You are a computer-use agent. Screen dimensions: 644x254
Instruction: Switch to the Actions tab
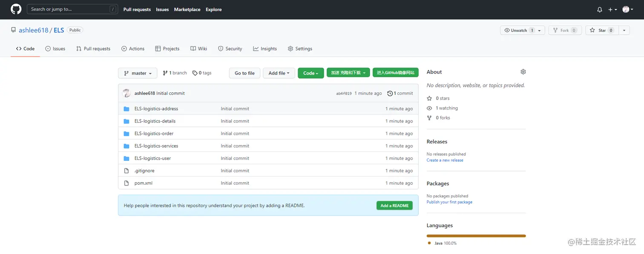[x=133, y=49]
